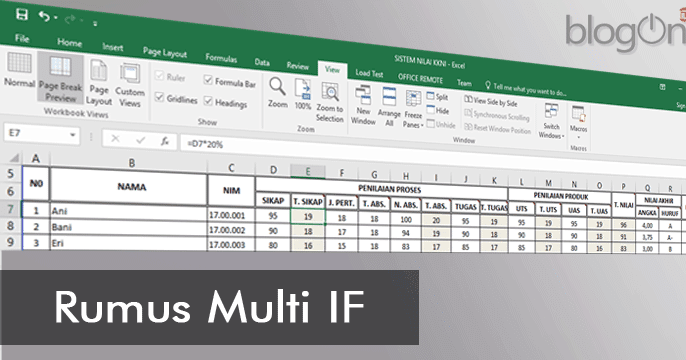Open Custom Views
This screenshot has height=360, width=686.
[130, 85]
